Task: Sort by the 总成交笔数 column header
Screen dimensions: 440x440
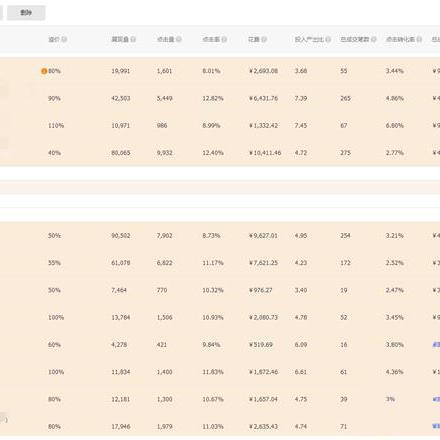Action: (355, 39)
